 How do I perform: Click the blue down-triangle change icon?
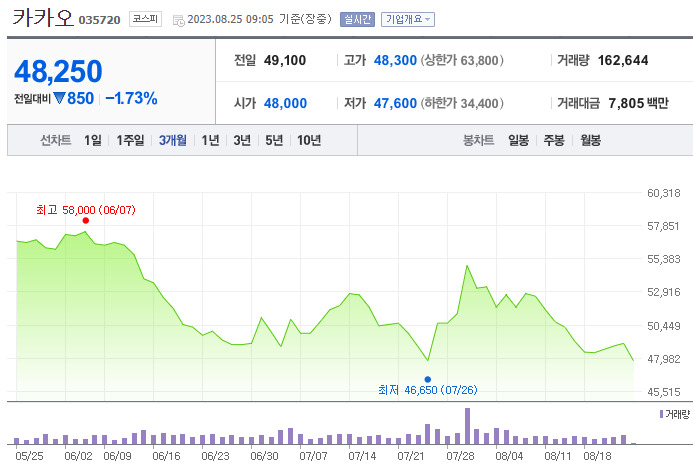(59, 98)
